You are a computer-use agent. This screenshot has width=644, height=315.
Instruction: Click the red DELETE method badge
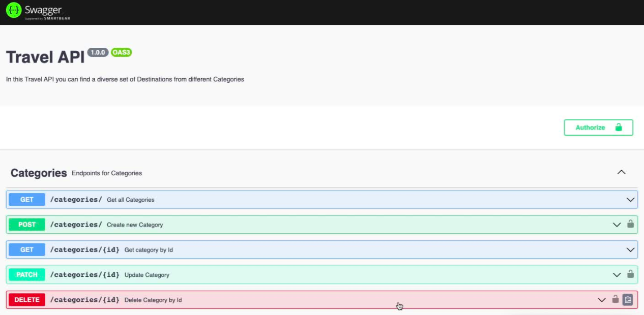tap(27, 300)
